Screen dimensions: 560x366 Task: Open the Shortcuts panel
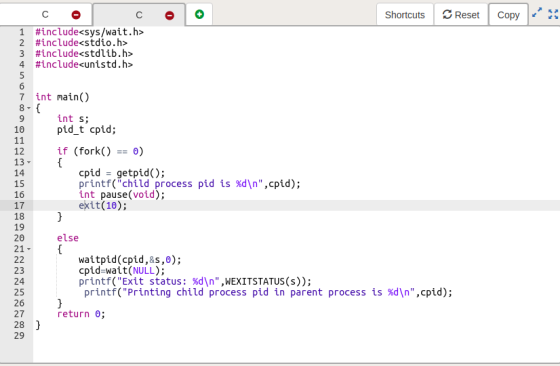pos(405,15)
